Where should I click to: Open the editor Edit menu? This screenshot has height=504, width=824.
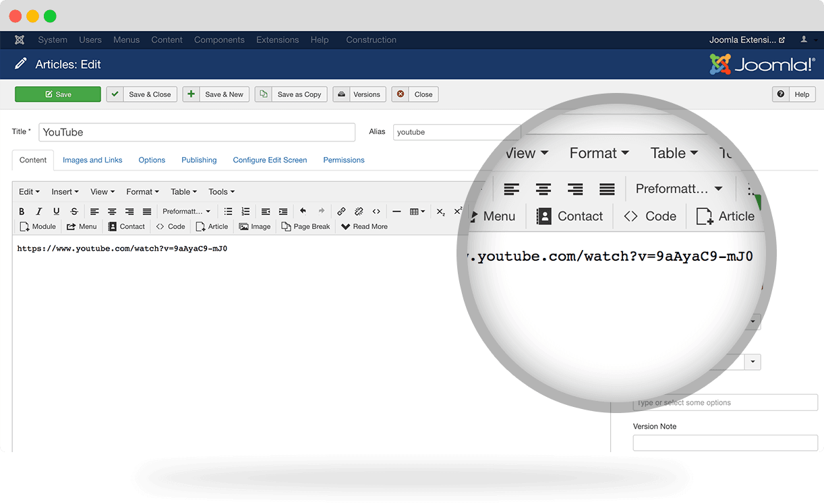pos(29,192)
